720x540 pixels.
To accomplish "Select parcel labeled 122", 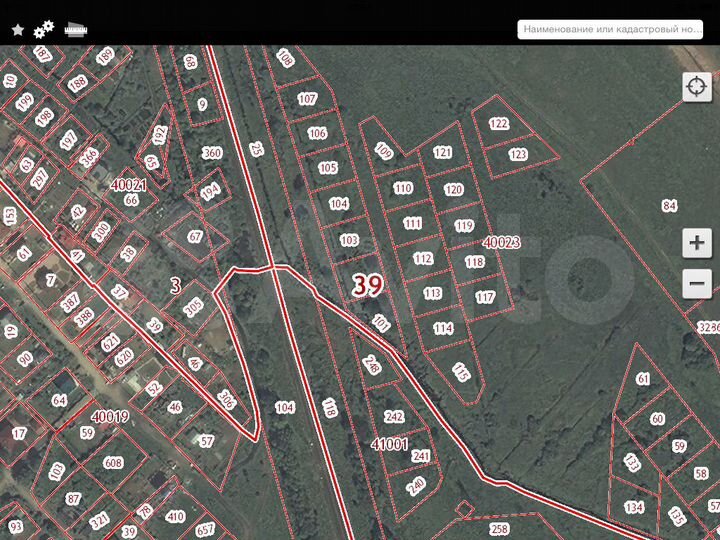I will point(499,124).
